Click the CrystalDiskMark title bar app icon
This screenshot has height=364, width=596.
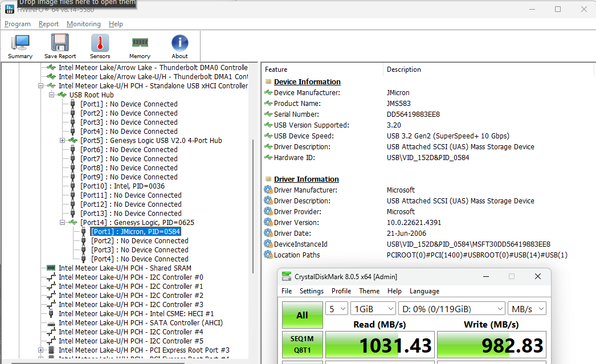pos(286,277)
